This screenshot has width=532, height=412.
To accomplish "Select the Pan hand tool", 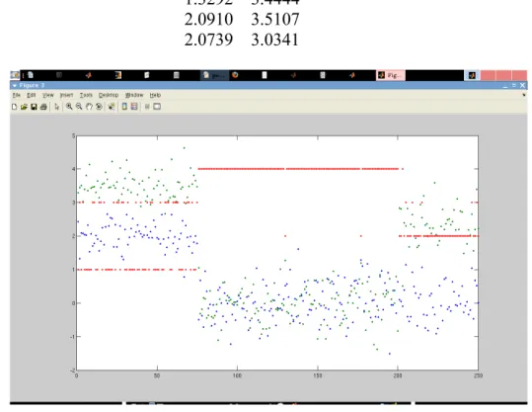I will [x=89, y=107].
